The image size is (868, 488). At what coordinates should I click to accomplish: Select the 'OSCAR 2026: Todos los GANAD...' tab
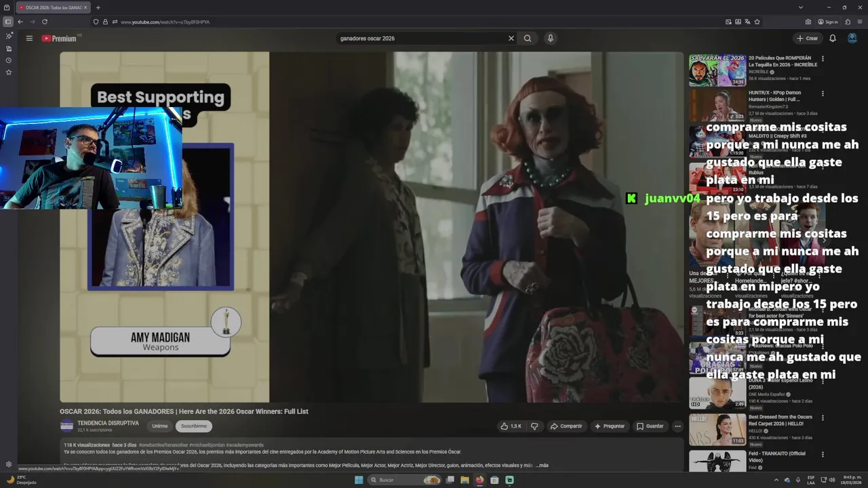53,7
